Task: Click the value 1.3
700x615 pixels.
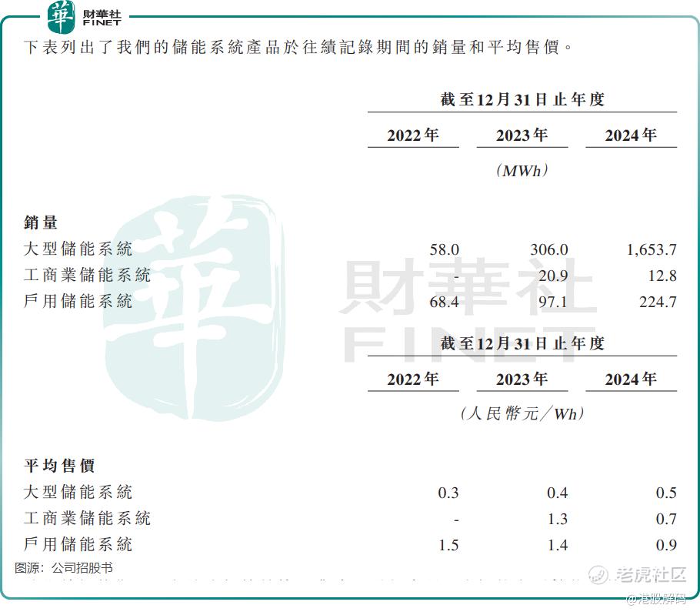Action: click(x=557, y=519)
